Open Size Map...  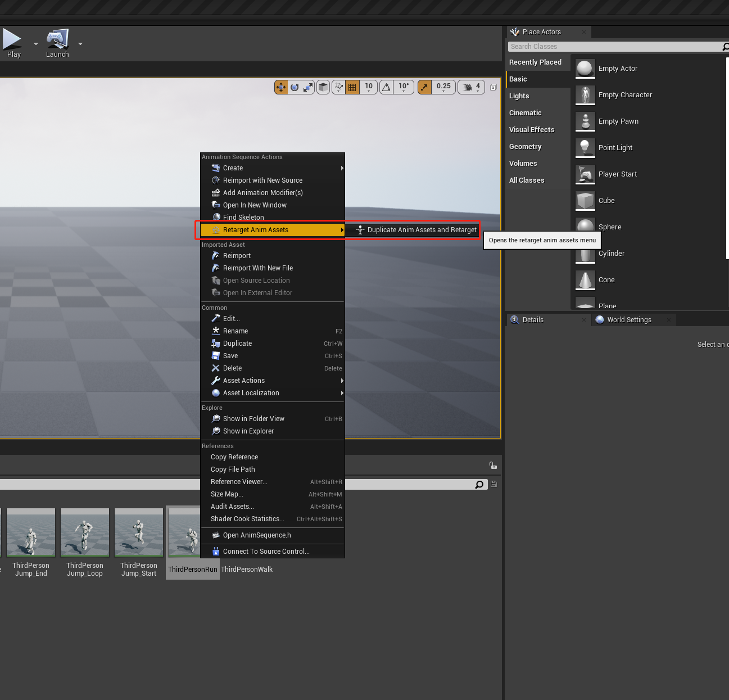click(x=273, y=494)
